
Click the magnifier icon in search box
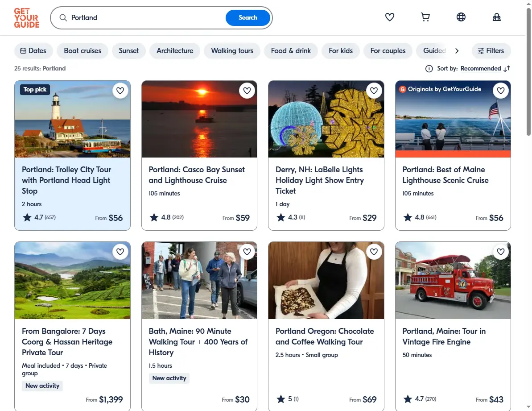coord(63,18)
